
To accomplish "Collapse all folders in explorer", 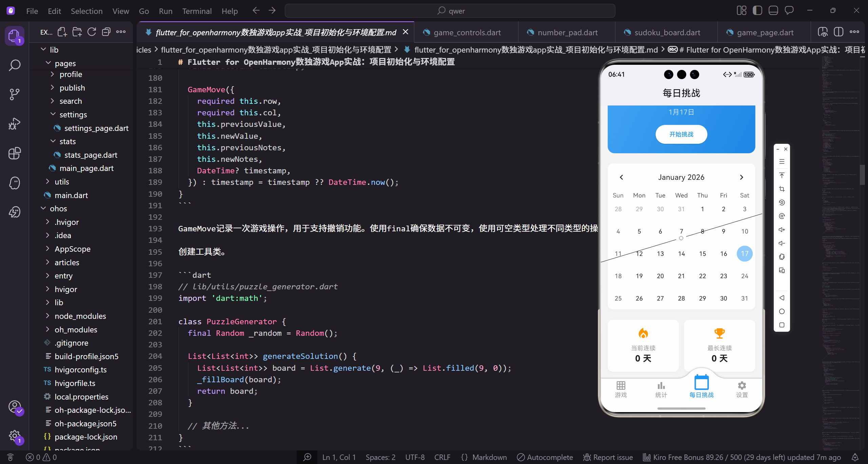I will click(x=106, y=32).
